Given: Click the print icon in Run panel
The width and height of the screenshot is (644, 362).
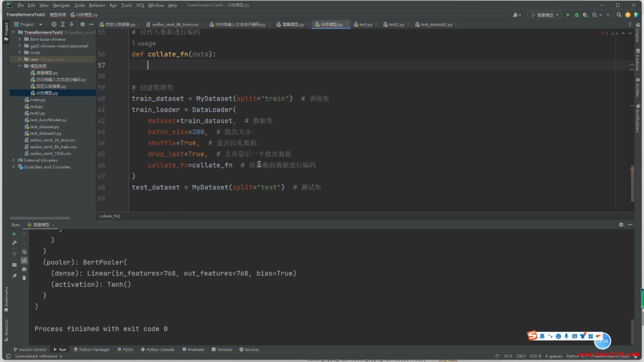Looking at the screenshot, I should pyautogui.click(x=24, y=269).
